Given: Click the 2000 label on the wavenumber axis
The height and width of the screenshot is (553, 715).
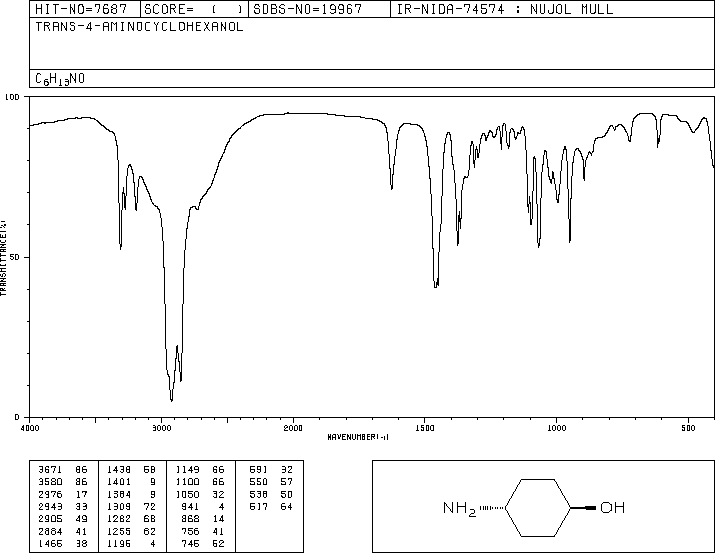Looking at the screenshot, I should tap(293, 428).
